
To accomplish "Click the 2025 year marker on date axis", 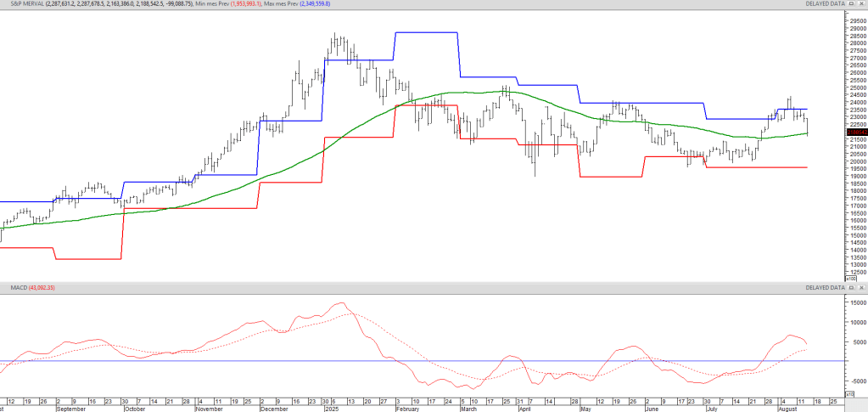I will 331,408.
